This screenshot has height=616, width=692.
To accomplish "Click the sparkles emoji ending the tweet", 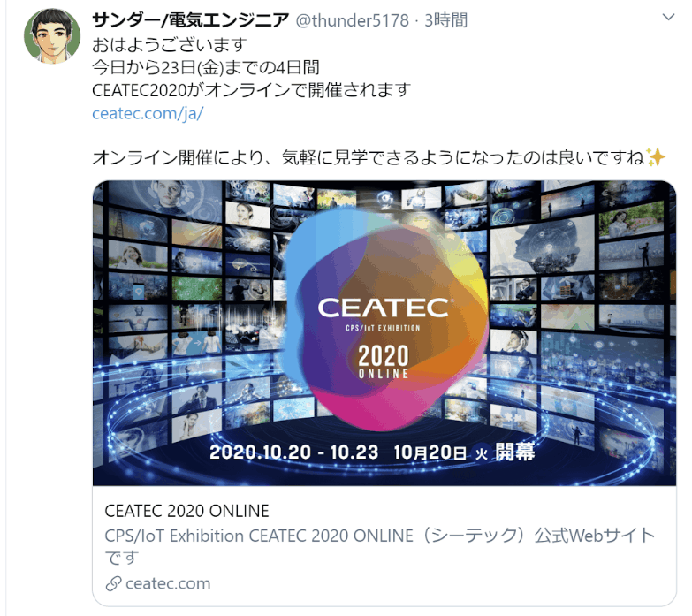I will pyautogui.click(x=656, y=157).
